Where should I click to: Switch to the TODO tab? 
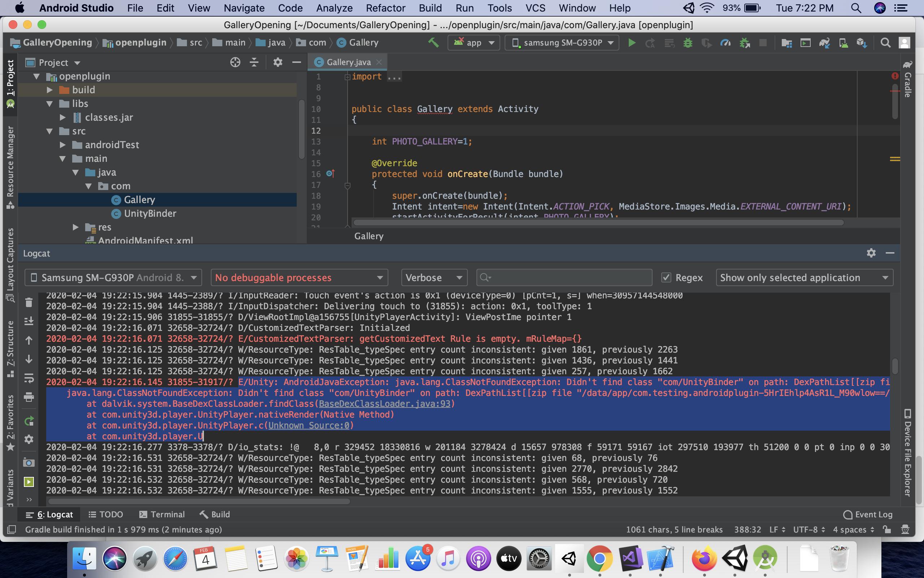click(x=106, y=514)
